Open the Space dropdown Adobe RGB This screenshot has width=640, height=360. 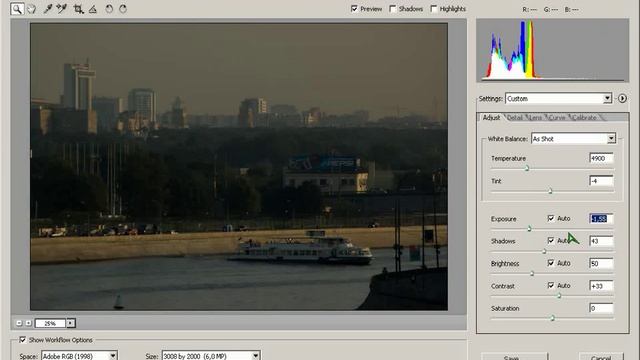coord(80,356)
